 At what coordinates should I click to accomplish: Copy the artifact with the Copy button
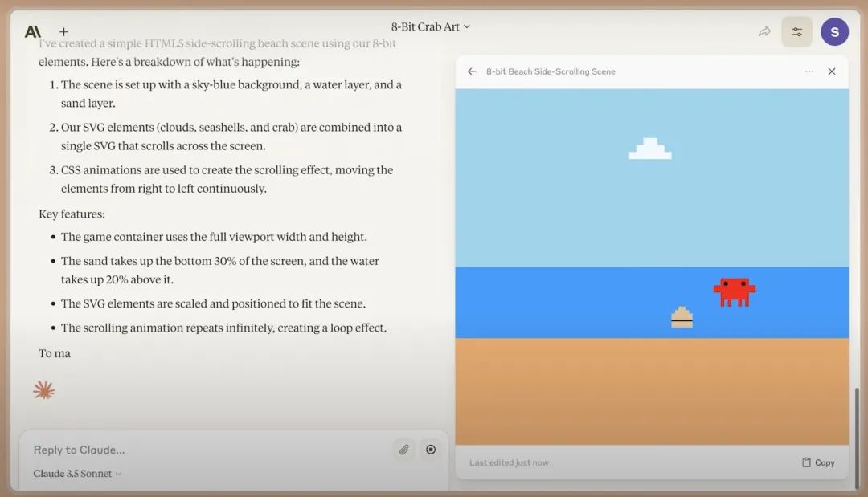[x=818, y=462]
